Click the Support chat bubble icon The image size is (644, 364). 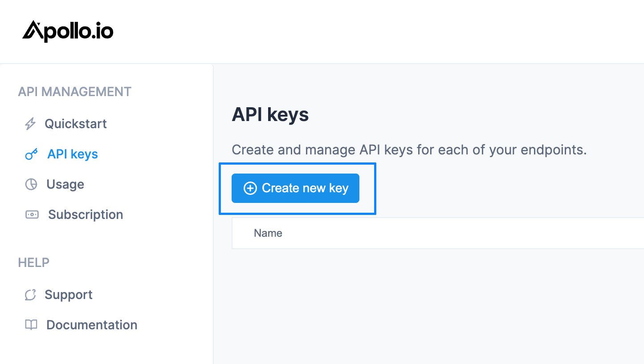30,295
